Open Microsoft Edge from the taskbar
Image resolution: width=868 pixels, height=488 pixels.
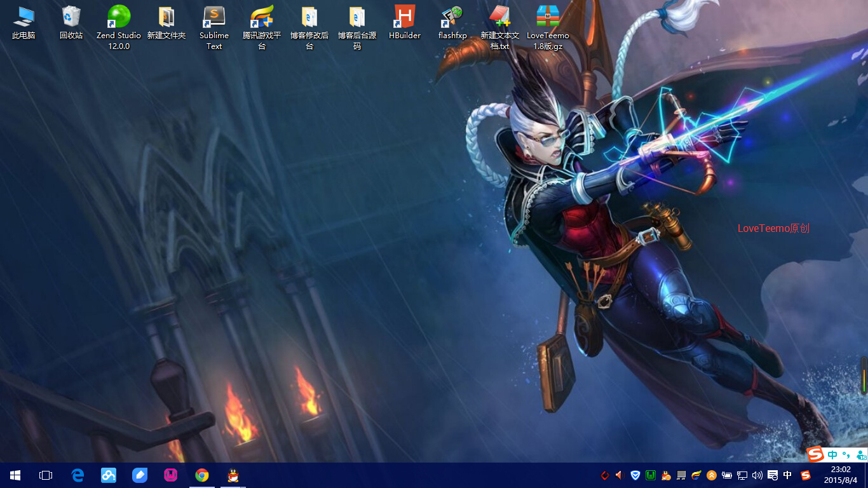[x=78, y=475]
